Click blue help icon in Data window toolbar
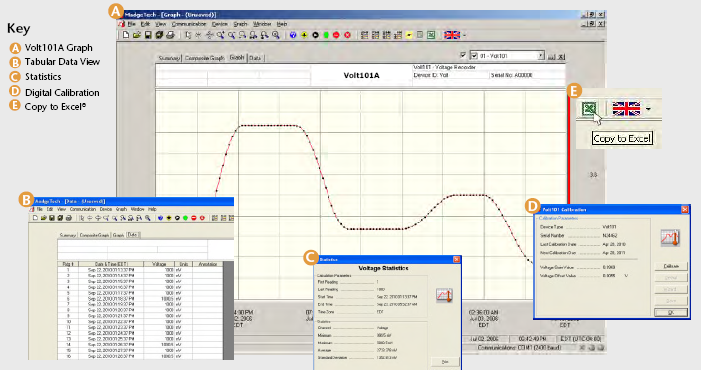 [x=160, y=218]
